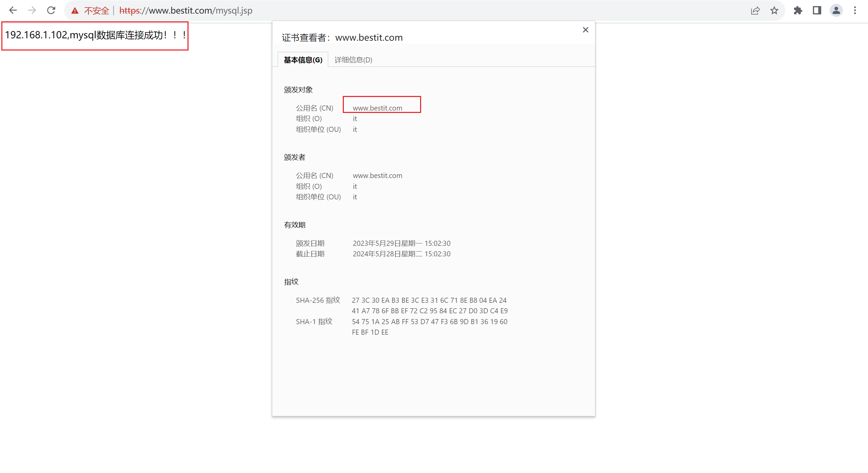
Task: Open Chrome three-dot menu
Action: pyautogui.click(x=855, y=11)
